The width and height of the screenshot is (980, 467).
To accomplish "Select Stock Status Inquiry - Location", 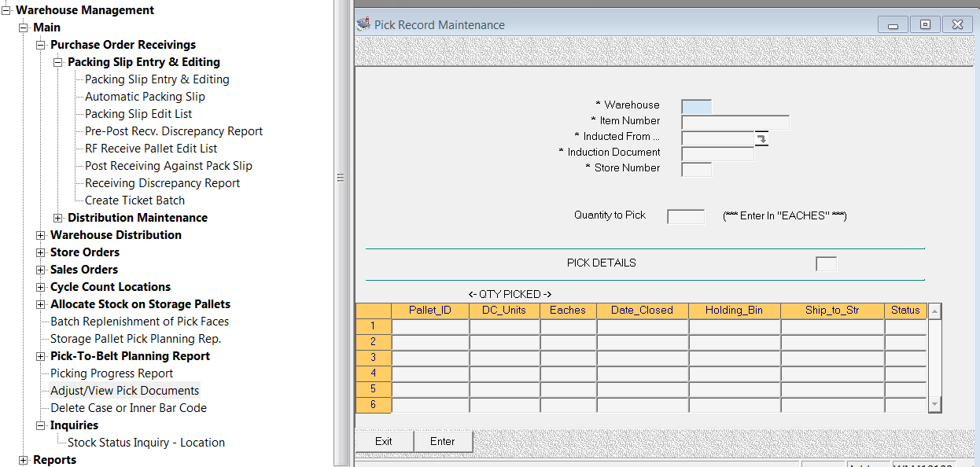I will coord(146,443).
